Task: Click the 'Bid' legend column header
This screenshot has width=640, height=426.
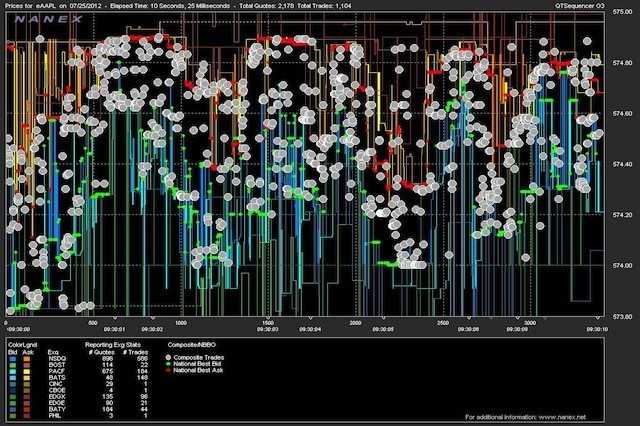Action: point(13,353)
